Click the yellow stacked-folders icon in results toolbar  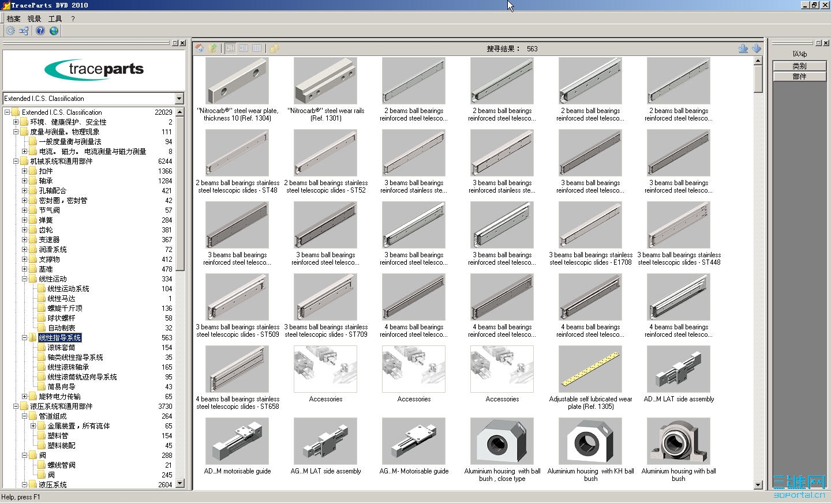274,48
